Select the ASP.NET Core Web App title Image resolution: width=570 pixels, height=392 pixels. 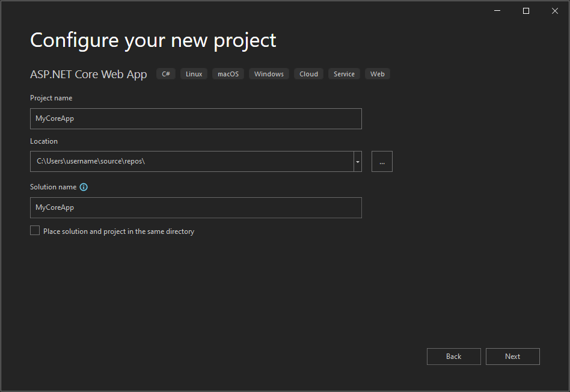[x=88, y=74]
